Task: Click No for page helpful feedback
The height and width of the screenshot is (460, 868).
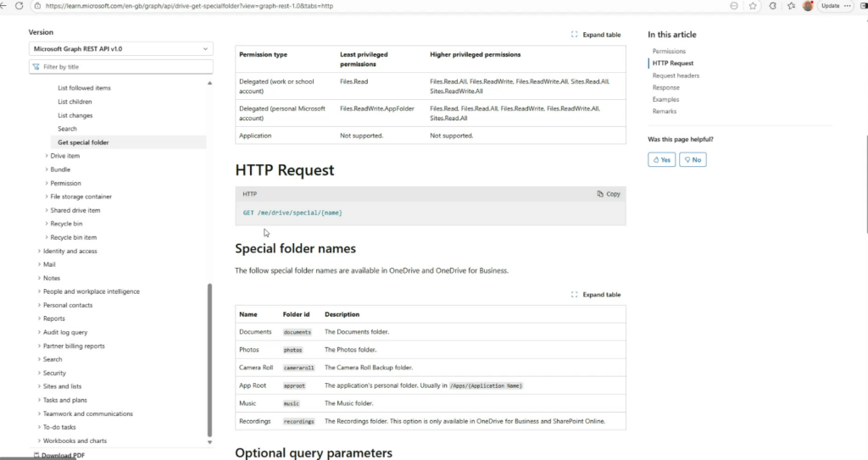Action: tap(693, 160)
